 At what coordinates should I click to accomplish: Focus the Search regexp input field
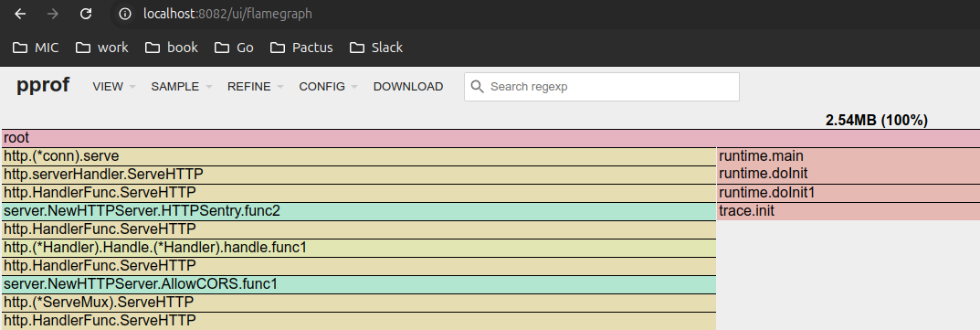coord(601,87)
